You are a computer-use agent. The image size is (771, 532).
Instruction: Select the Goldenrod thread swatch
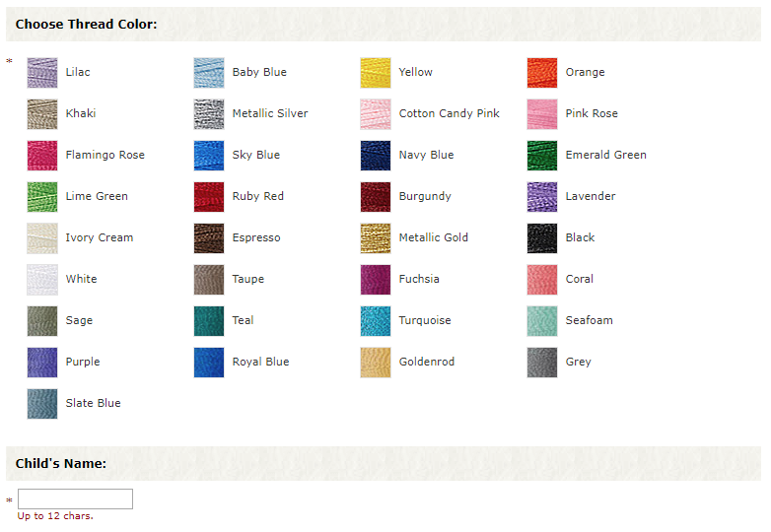(376, 363)
